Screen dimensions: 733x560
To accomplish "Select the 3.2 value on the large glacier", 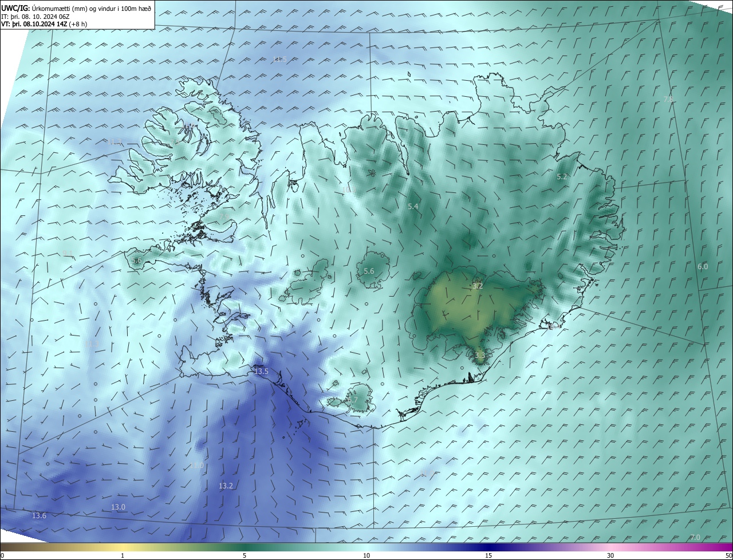I will click(x=478, y=286).
